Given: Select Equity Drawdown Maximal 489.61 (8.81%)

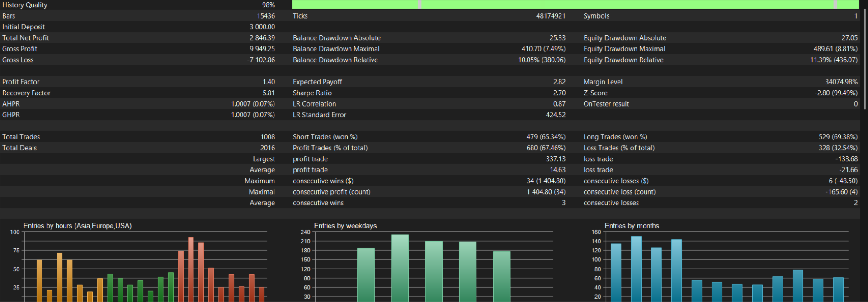Looking at the screenshot, I should (835, 49).
